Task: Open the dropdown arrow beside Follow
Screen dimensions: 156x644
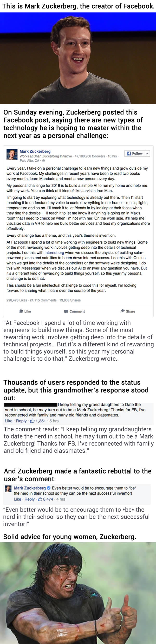Action: pyautogui.click(x=147, y=153)
